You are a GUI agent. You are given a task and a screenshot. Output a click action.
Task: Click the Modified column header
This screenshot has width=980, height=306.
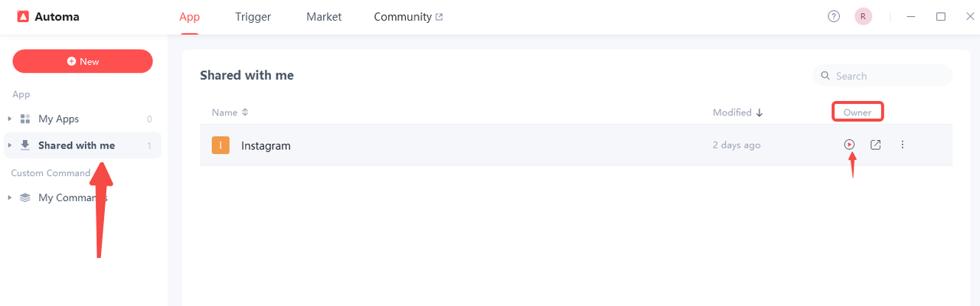click(x=732, y=112)
